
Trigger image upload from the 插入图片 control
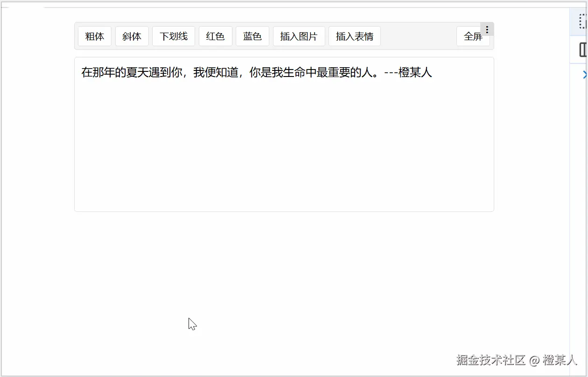(x=299, y=36)
